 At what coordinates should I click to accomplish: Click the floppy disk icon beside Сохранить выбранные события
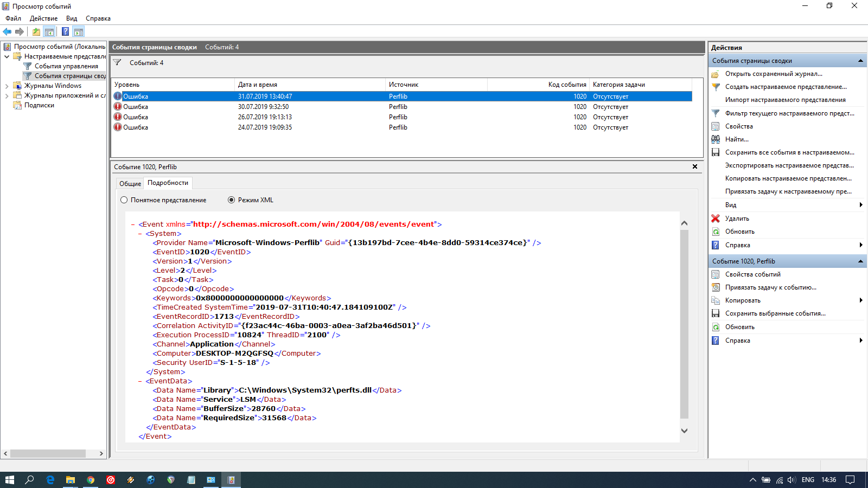[x=716, y=313]
